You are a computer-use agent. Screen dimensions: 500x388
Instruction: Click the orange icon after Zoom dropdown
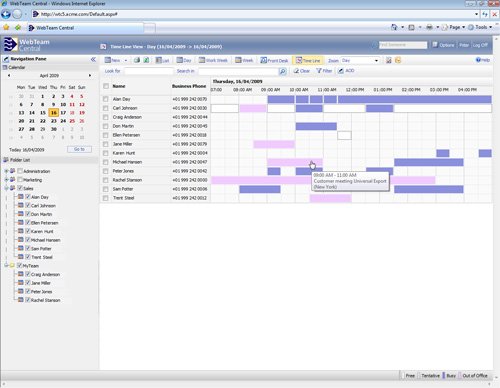pos(398,60)
